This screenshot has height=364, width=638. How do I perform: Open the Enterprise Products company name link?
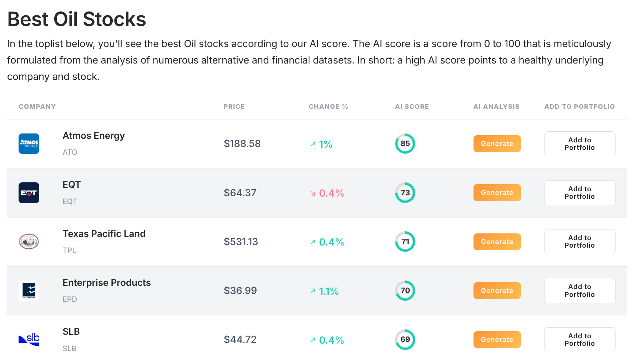coord(106,283)
